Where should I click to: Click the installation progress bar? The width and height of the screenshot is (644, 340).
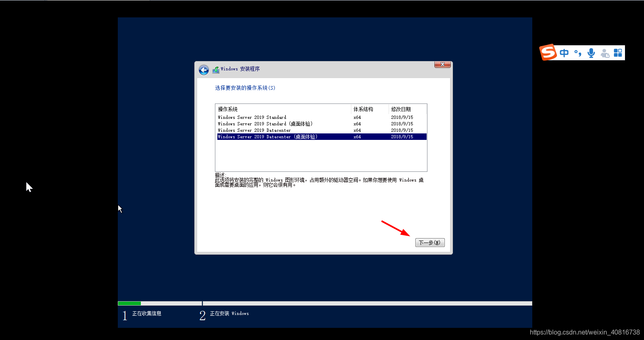[325, 303]
